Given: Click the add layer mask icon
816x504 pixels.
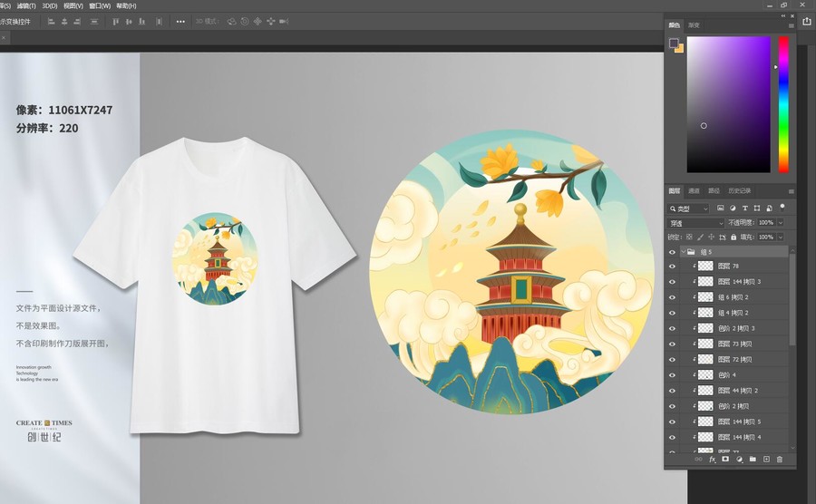Looking at the screenshot, I should (725, 460).
